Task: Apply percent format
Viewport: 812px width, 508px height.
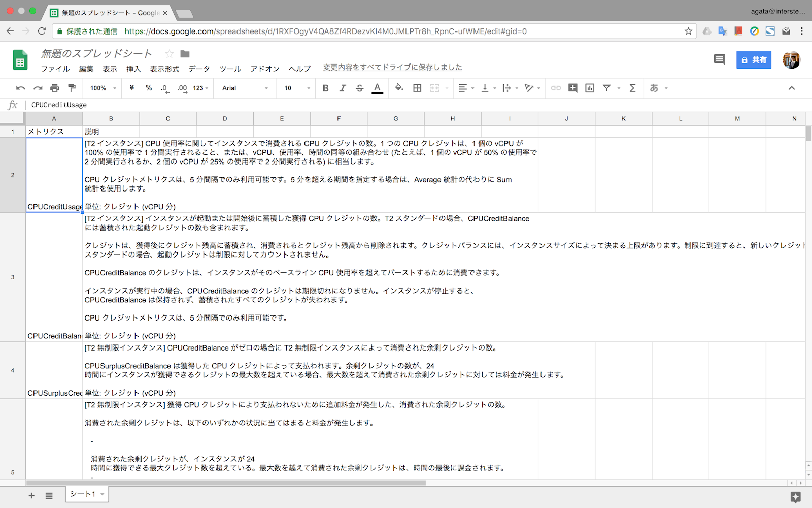Action: (x=149, y=88)
